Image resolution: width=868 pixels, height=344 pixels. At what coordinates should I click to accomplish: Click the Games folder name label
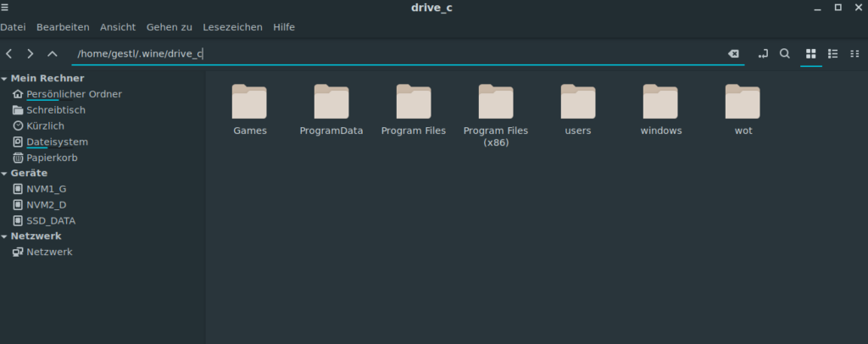click(250, 131)
